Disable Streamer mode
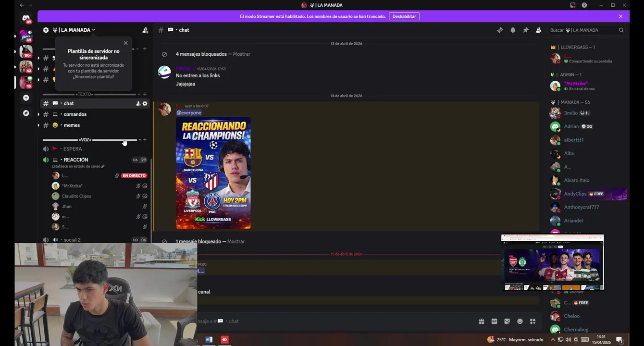This screenshot has height=346, width=644. click(404, 16)
